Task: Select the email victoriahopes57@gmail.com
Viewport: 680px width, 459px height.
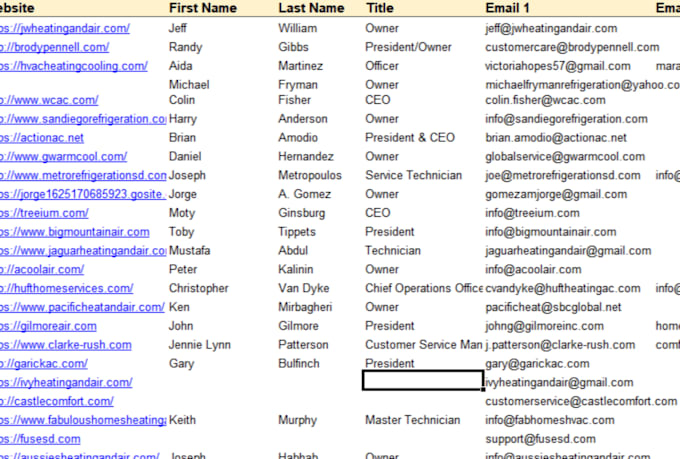Action: [x=558, y=66]
